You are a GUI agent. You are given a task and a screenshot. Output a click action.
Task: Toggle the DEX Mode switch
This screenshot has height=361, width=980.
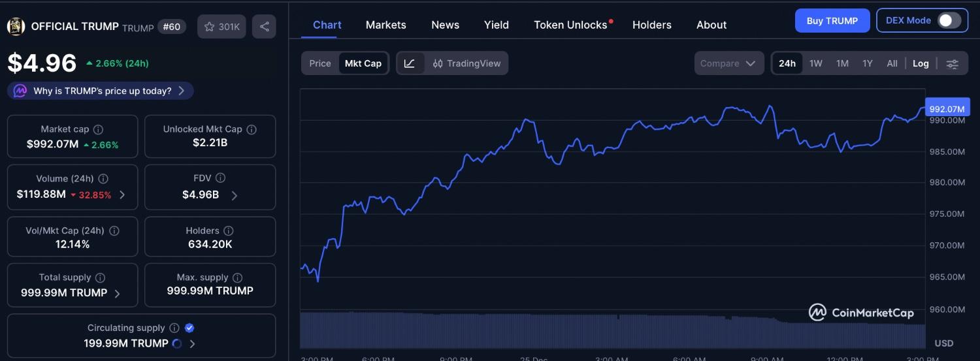[949, 20]
